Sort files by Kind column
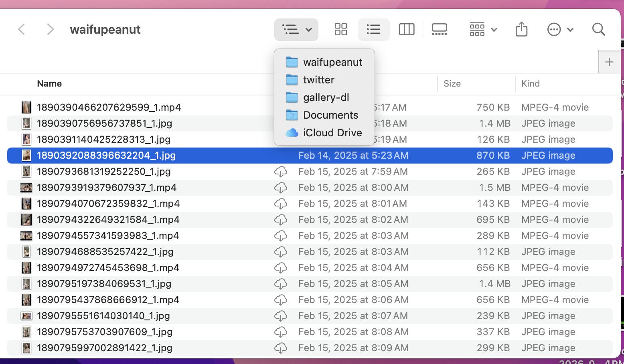 point(531,83)
